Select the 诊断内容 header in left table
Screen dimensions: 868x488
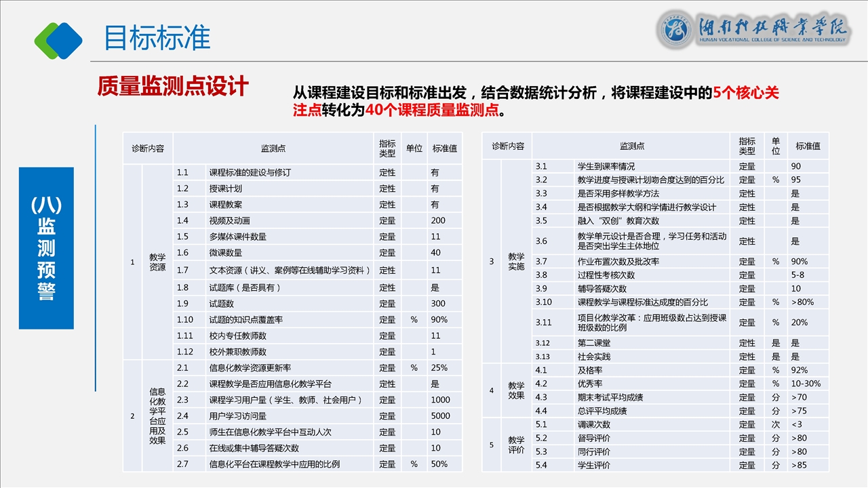[x=148, y=148]
